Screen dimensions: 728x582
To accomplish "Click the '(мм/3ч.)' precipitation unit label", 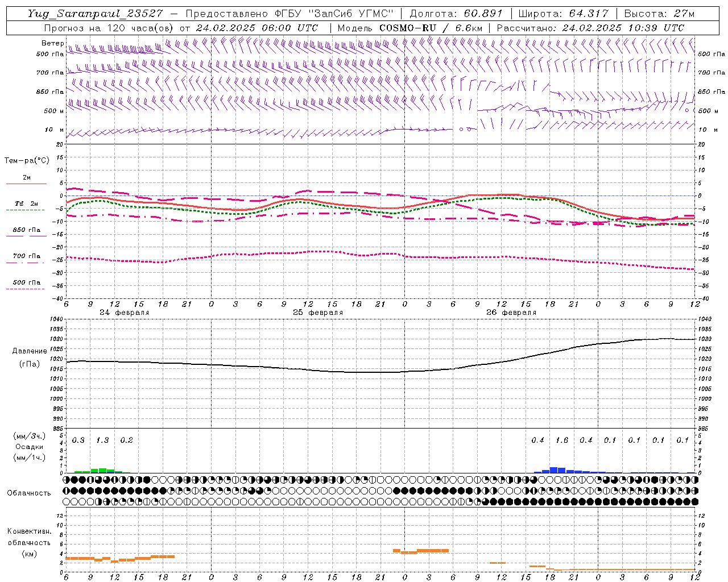I will 29,436.
